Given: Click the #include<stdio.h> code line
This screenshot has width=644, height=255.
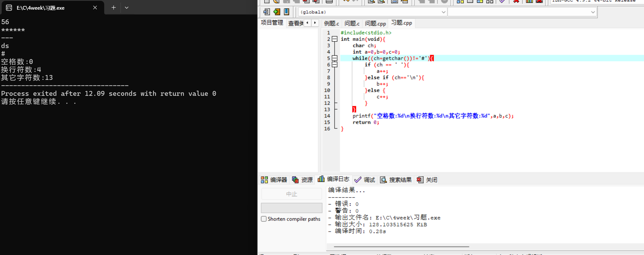Looking at the screenshot, I should point(366,33).
